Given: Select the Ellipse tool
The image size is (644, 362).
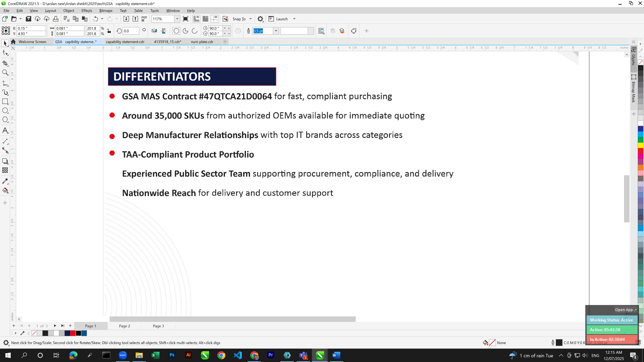Looking at the screenshot, I should [x=5, y=110].
